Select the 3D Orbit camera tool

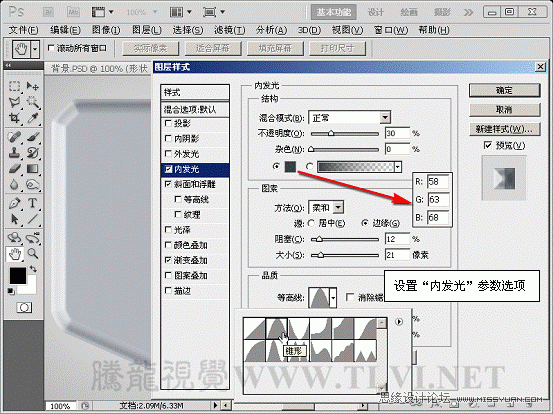coord(33,238)
